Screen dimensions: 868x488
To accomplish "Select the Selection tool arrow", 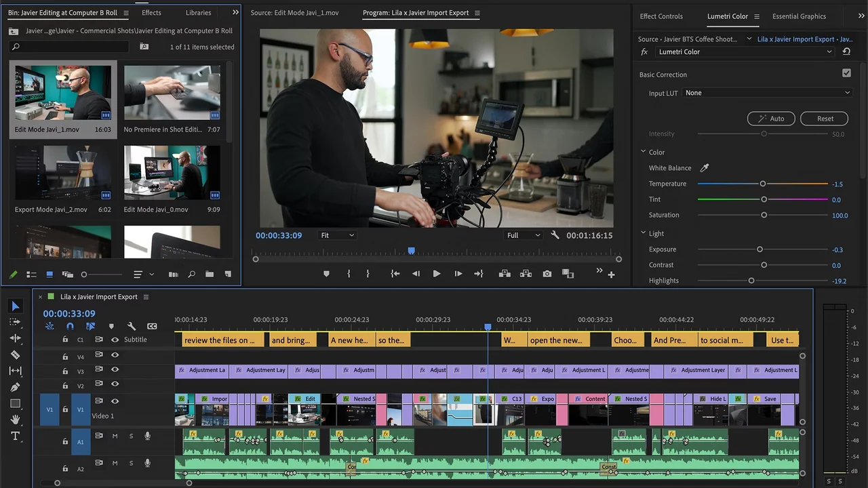I will coord(16,306).
